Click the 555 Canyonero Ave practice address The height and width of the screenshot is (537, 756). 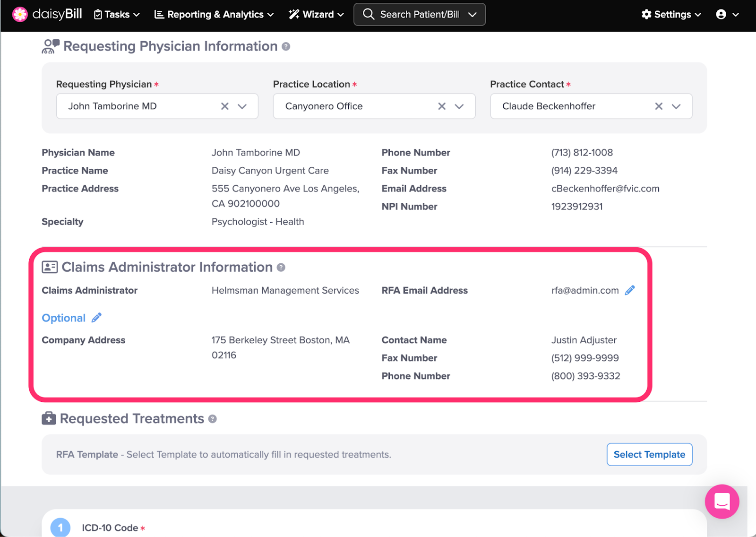point(285,196)
